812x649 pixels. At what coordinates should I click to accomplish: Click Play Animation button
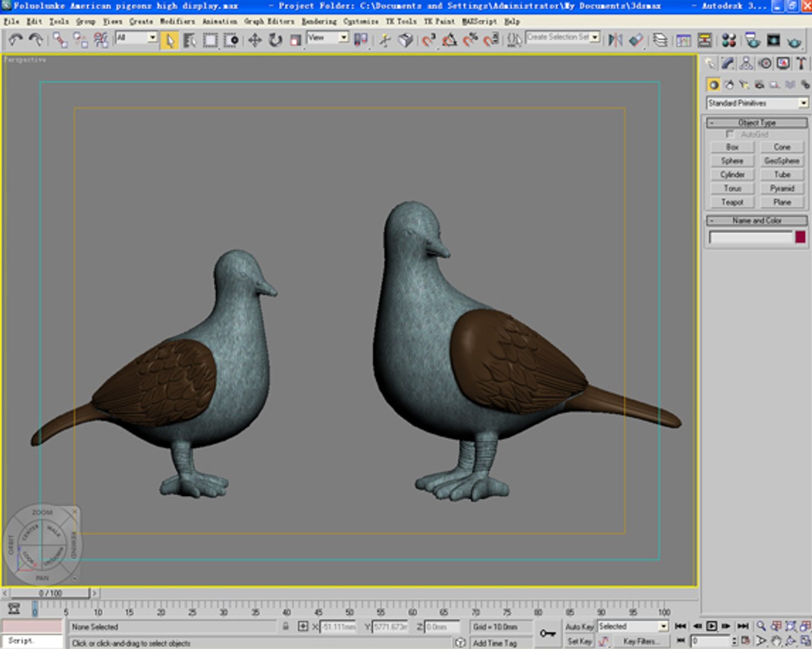click(712, 626)
